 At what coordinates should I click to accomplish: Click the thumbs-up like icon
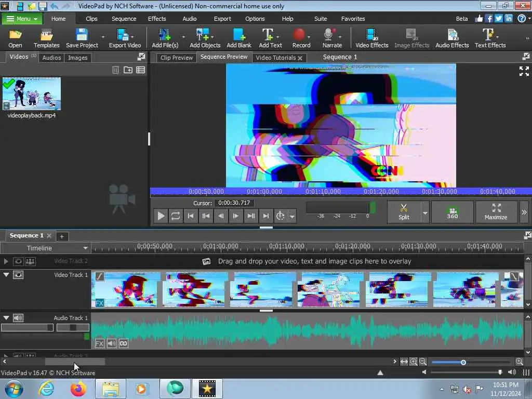point(478,18)
